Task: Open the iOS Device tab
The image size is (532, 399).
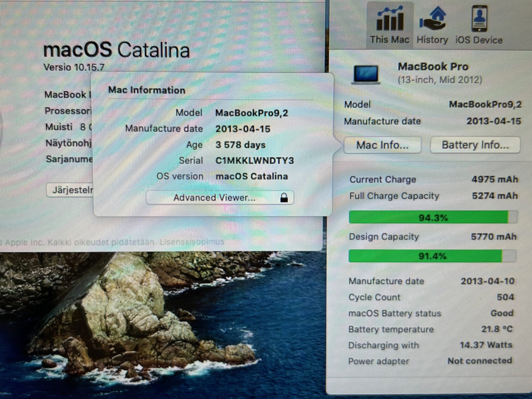Action: (x=479, y=25)
